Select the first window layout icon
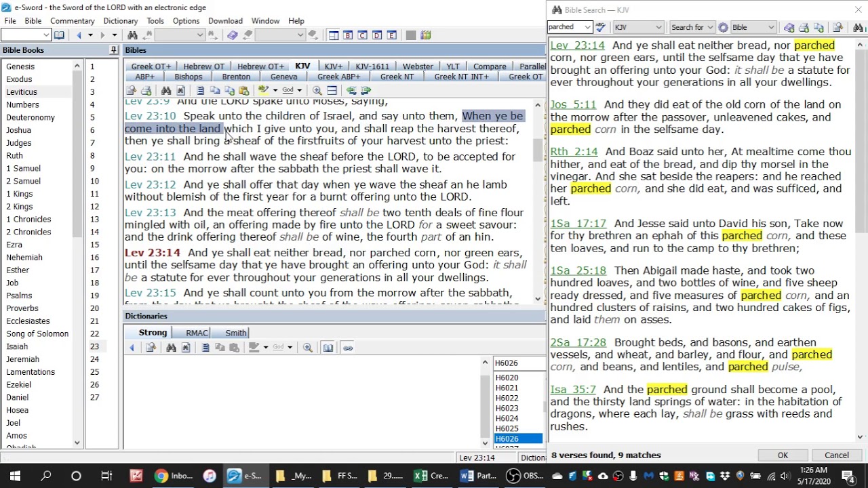Image resolution: width=868 pixels, height=488 pixels. click(333, 35)
